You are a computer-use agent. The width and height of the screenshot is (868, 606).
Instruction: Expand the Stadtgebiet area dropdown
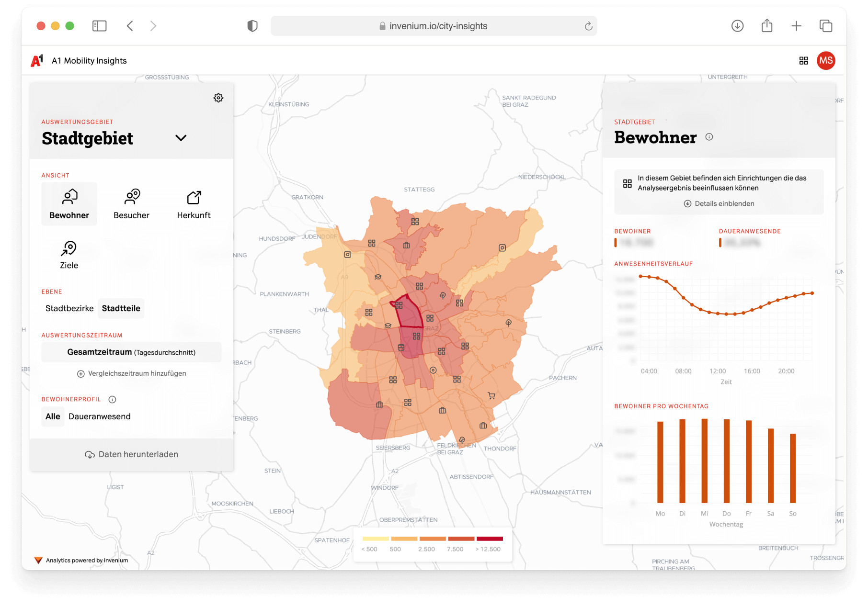click(x=181, y=138)
